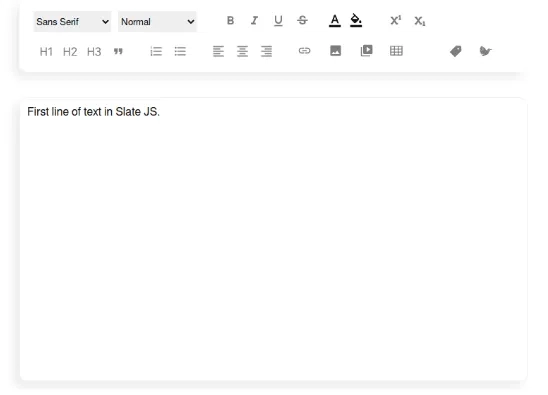This screenshot has height=395, width=548.
Task: Insert a hyperlink
Action: [x=304, y=51]
